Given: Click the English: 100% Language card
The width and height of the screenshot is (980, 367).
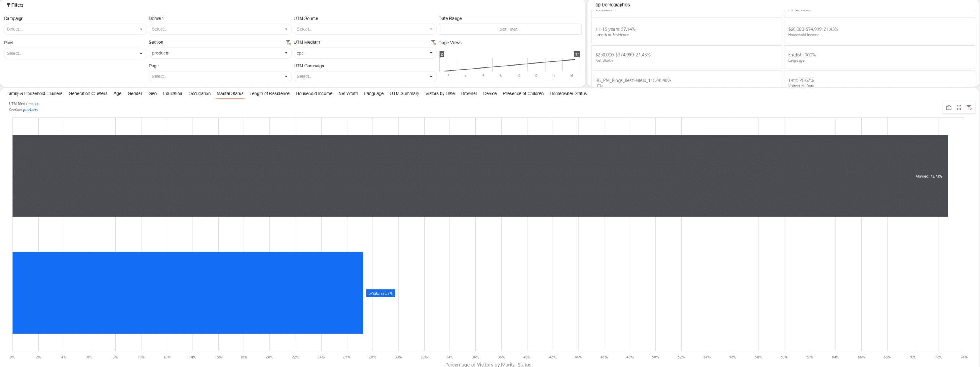Looking at the screenshot, I should 879,57.
